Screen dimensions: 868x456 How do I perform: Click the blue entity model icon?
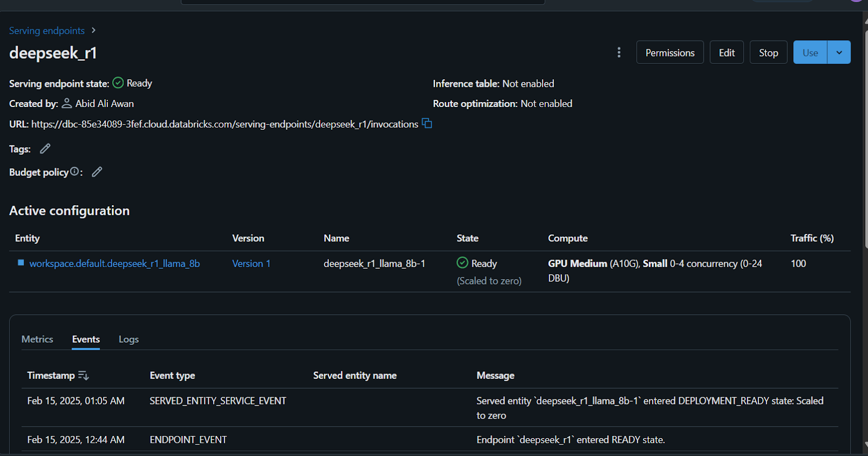click(x=21, y=263)
